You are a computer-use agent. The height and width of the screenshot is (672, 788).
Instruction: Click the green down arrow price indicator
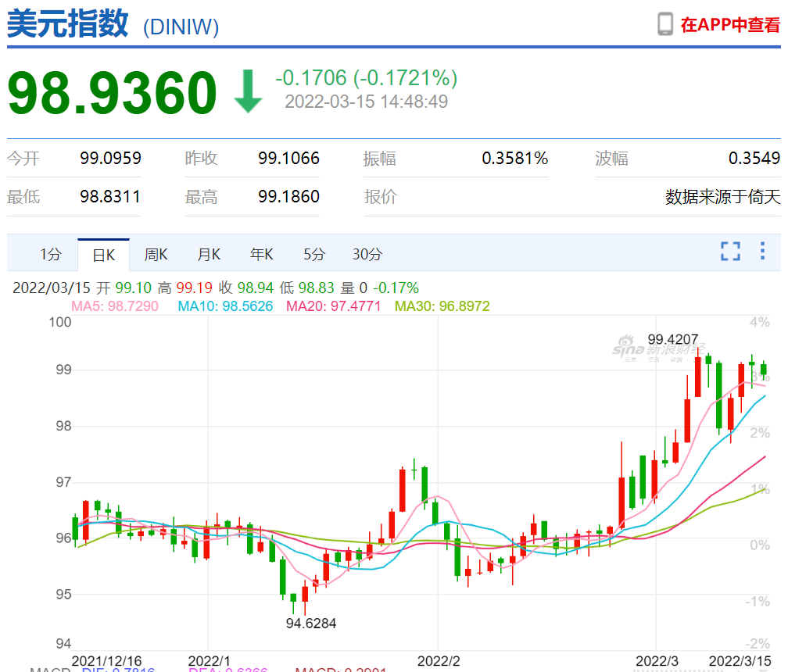point(248,91)
